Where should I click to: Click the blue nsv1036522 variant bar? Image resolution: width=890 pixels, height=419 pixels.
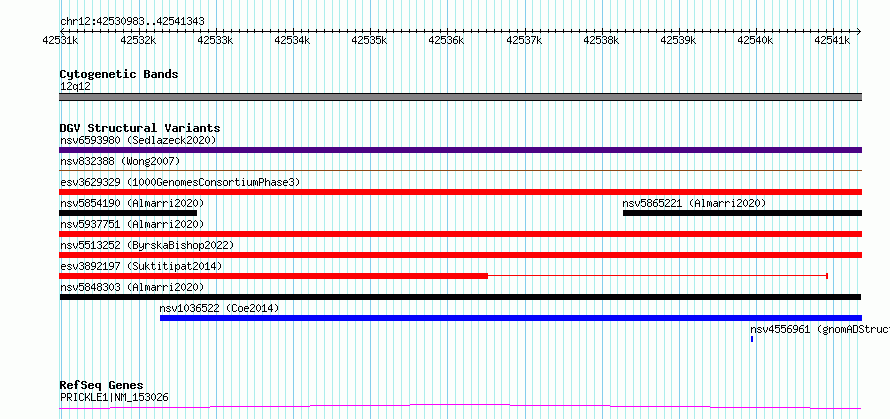pyautogui.click(x=511, y=318)
